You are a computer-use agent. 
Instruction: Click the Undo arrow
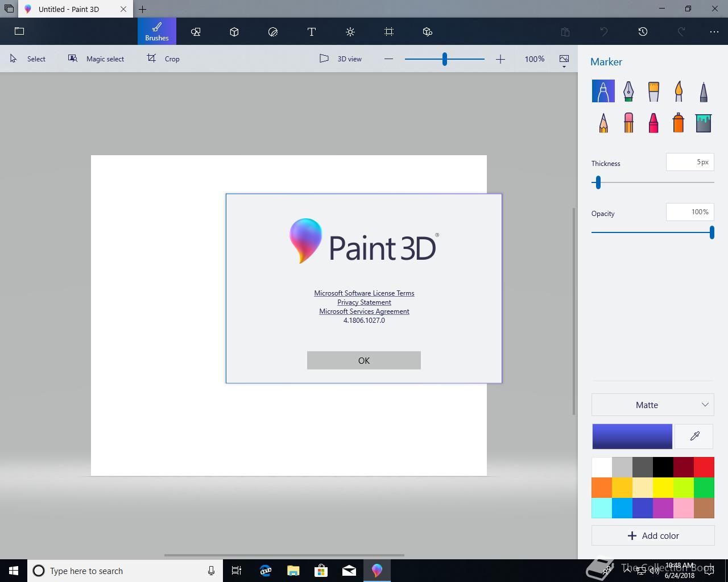point(604,32)
